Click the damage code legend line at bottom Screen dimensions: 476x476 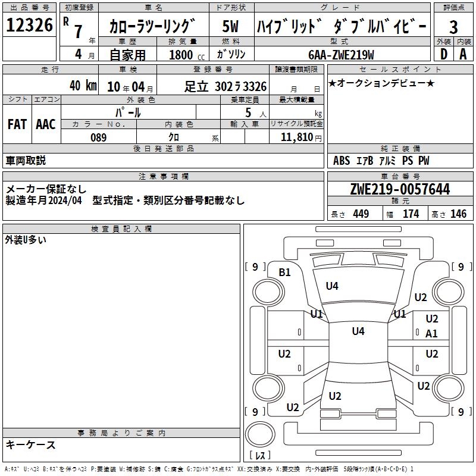click(209, 469)
